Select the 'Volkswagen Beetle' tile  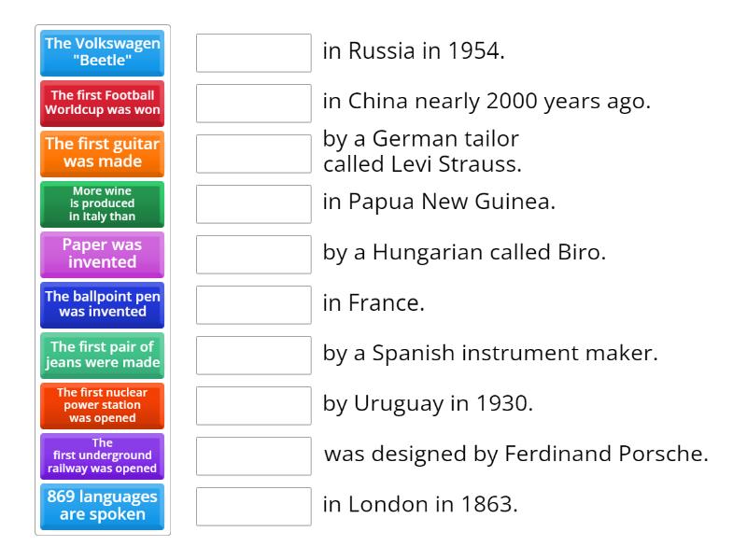tap(101, 53)
